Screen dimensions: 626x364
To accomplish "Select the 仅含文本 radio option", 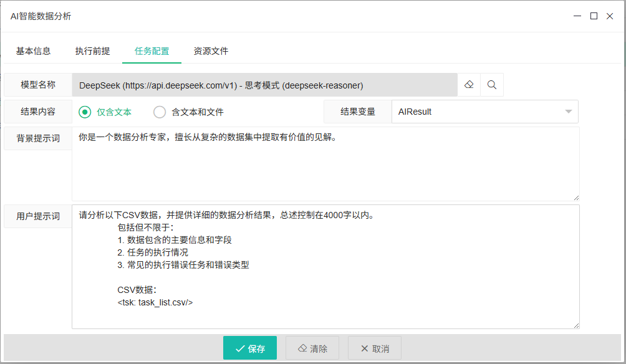I will point(85,112).
